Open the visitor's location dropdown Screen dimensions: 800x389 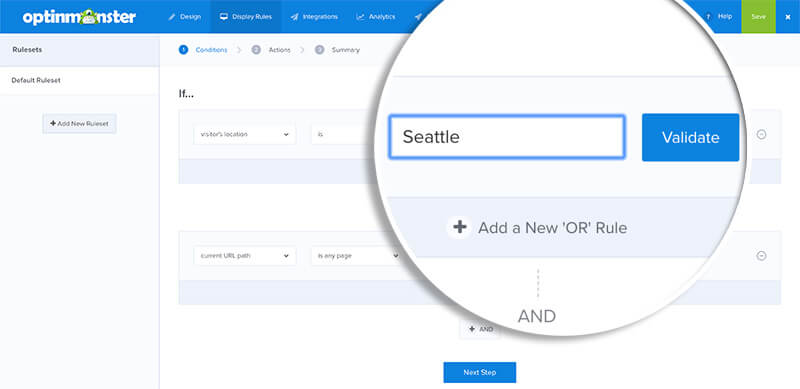[245, 135]
